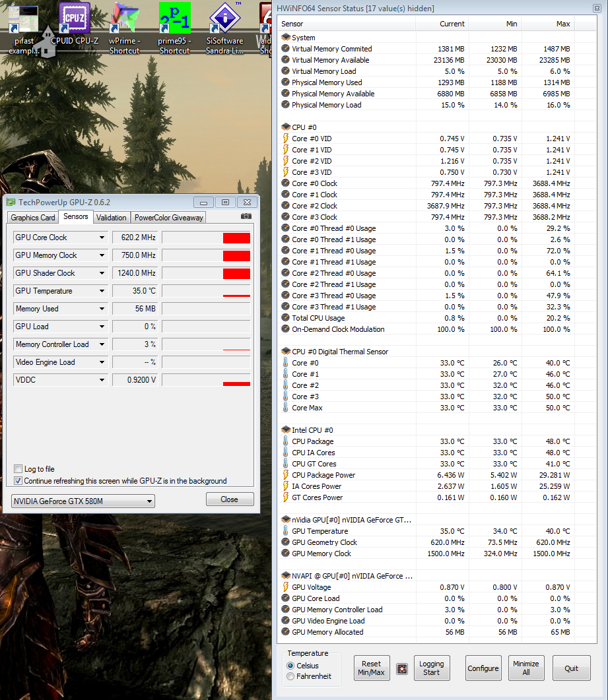This screenshot has width=608, height=700.
Task: Click the Max column header
Action: 548,24
